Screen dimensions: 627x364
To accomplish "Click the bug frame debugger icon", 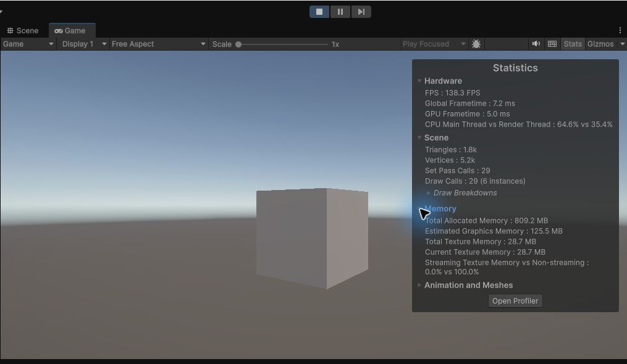I will (476, 44).
